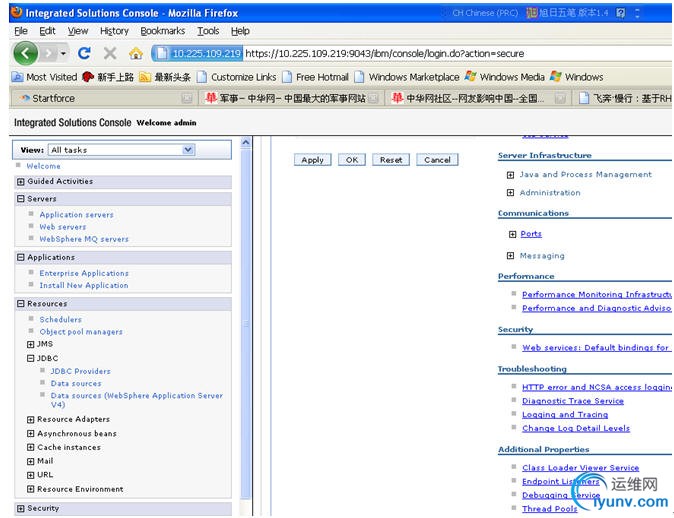Stop loading with the X icon
This screenshot has width=674, height=518.
coord(110,53)
